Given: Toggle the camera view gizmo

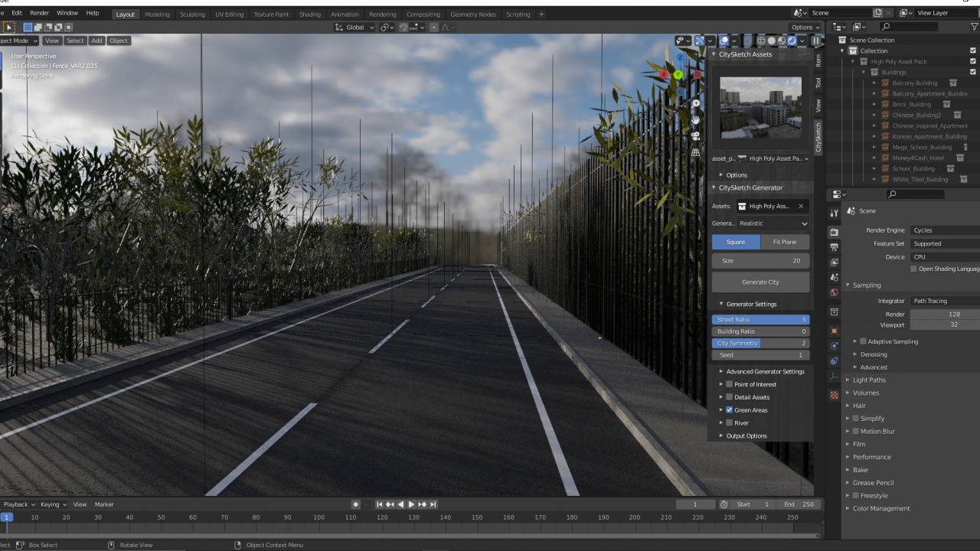Looking at the screenshot, I should (696, 135).
